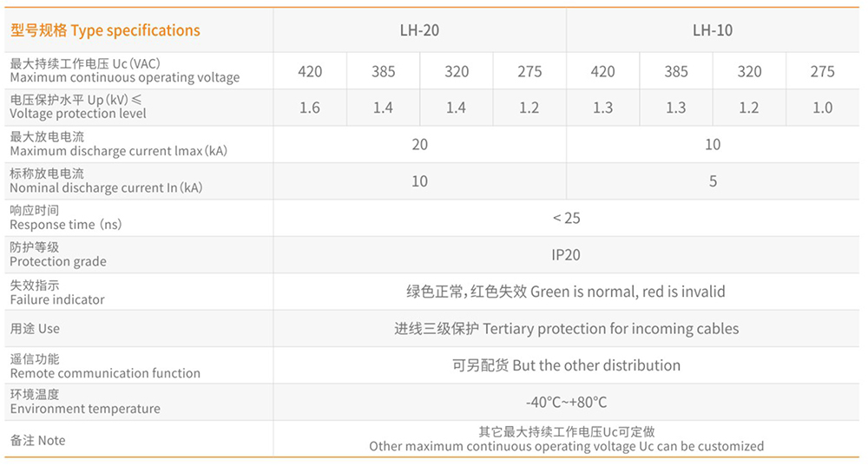Click the Nominal discharge current In label
The image size is (868, 466).
click(106, 187)
